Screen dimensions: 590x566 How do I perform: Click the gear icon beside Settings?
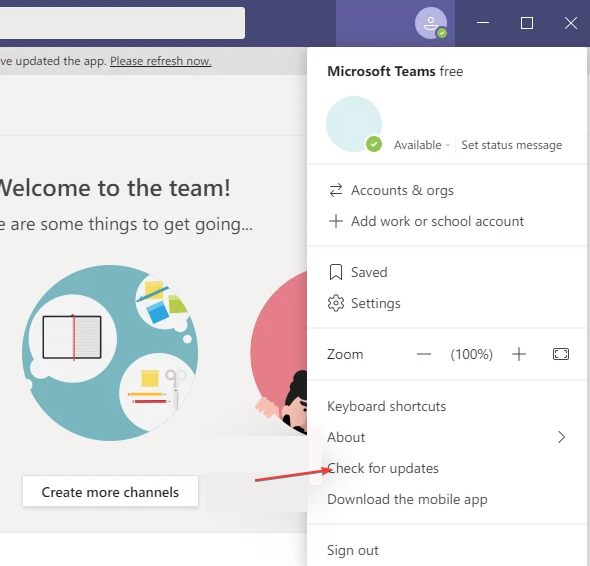pos(336,303)
